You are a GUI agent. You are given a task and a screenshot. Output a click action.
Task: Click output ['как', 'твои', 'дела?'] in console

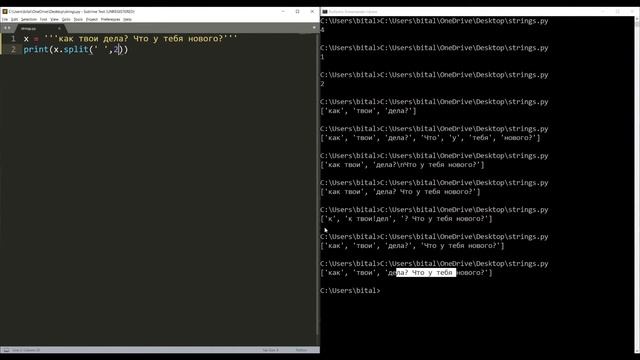point(368,111)
